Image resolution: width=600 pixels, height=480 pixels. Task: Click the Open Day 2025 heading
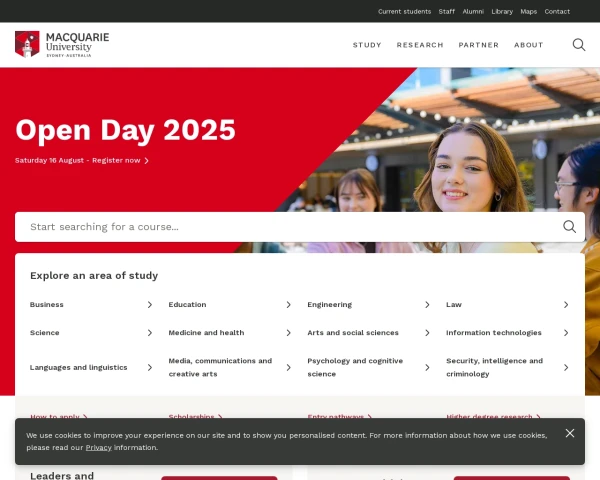coord(126,131)
